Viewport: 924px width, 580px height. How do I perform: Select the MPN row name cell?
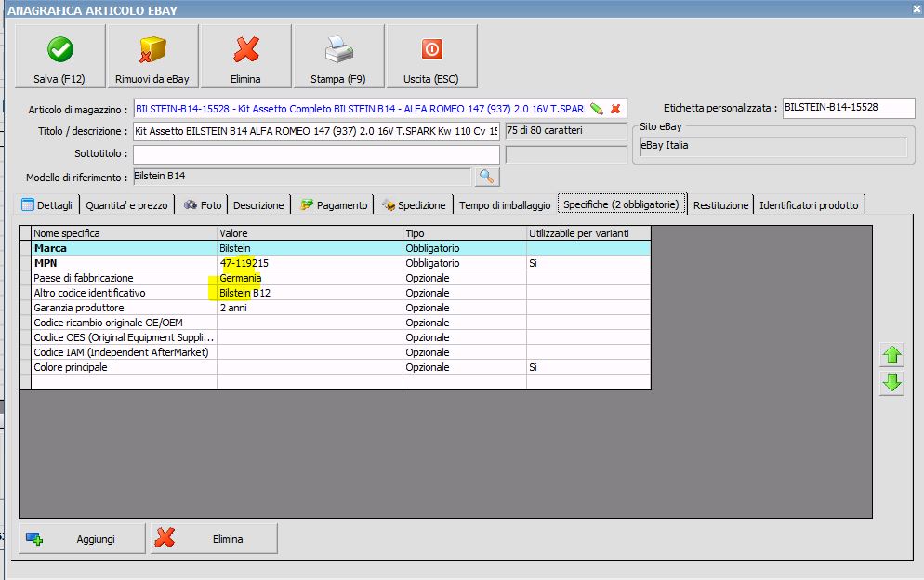(125, 263)
